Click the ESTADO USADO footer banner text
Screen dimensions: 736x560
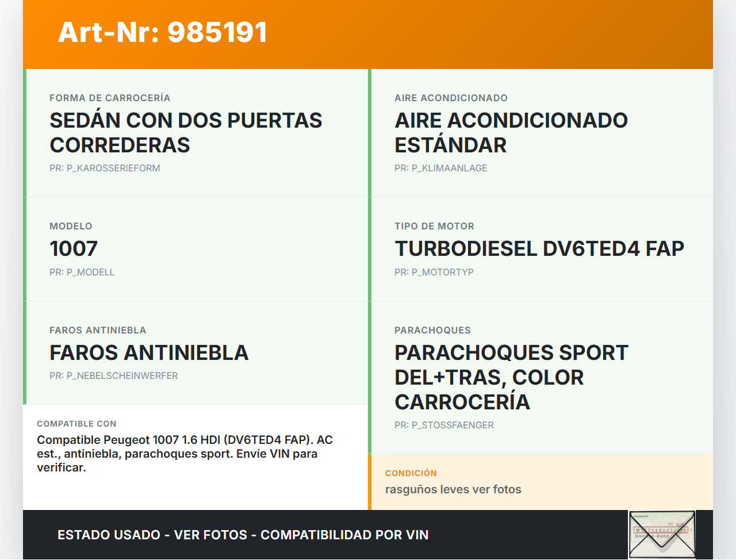243,535
